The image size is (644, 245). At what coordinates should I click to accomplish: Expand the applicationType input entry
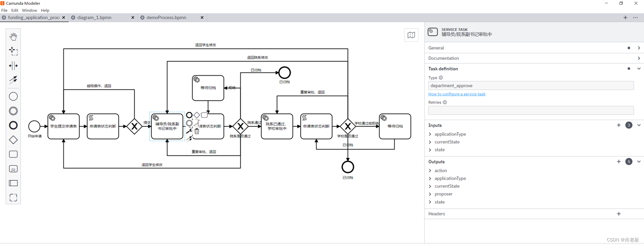[x=430, y=134]
